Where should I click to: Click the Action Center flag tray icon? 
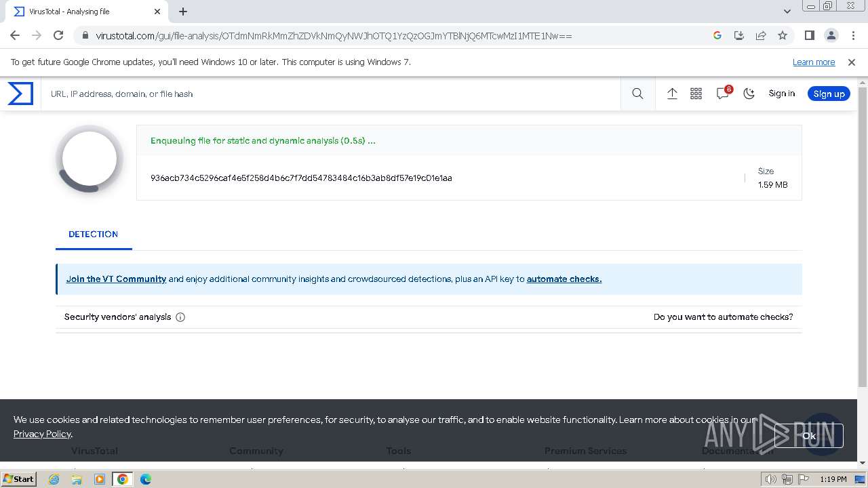click(803, 479)
